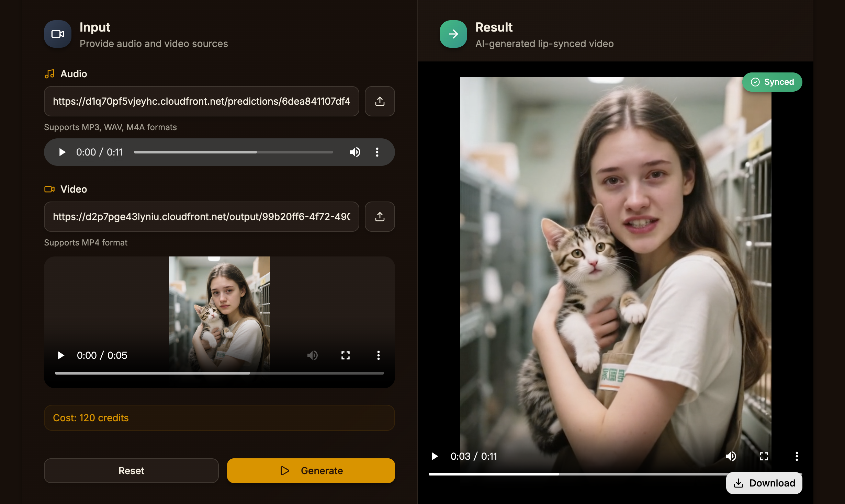Image resolution: width=845 pixels, height=504 pixels.
Task: Click the audio upload icon button
Action: coord(380,101)
